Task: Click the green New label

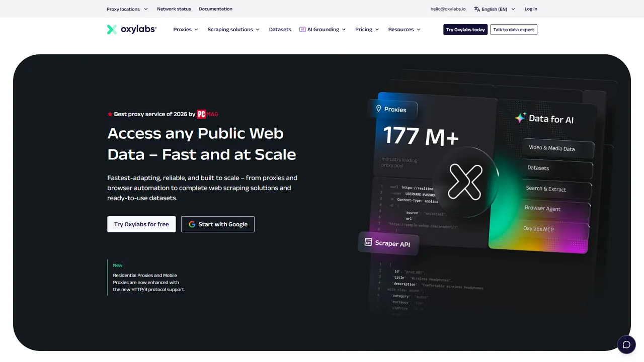Action: (x=118, y=265)
